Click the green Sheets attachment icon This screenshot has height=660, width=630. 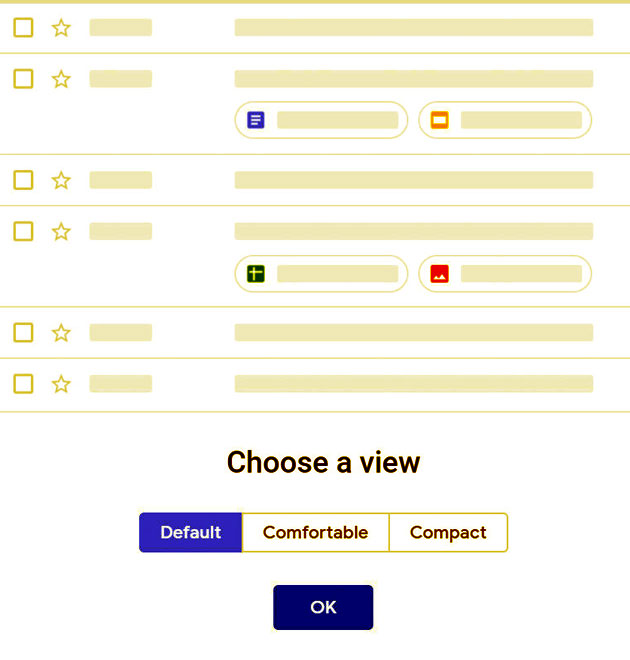(x=256, y=273)
